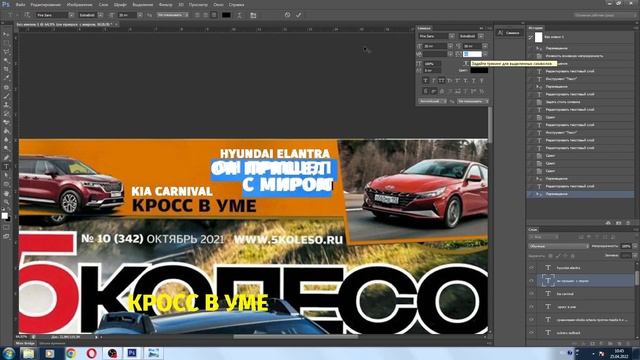The image size is (640, 360).
Task: Hide the 'kia carnival' text layer
Action: tap(531, 293)
